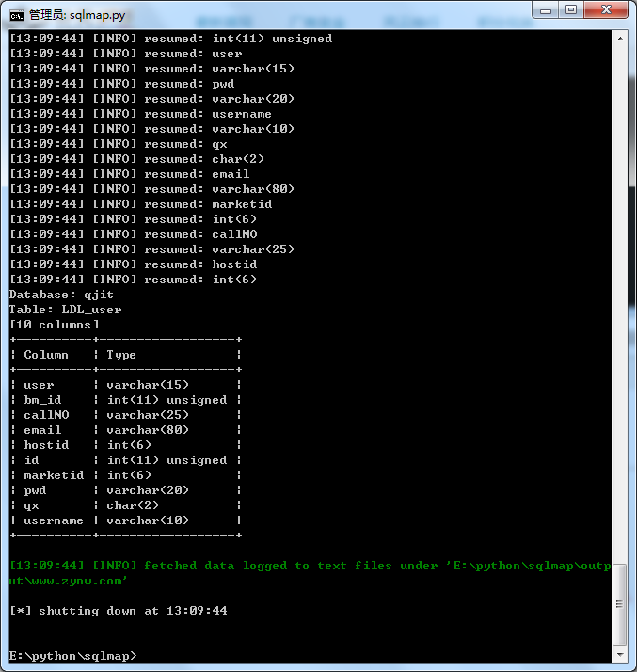The image size is (637, 672).
Task: Click the 'ut\www.zynw.com' path text
Action: pyautogui.click(x=68, y=581)
